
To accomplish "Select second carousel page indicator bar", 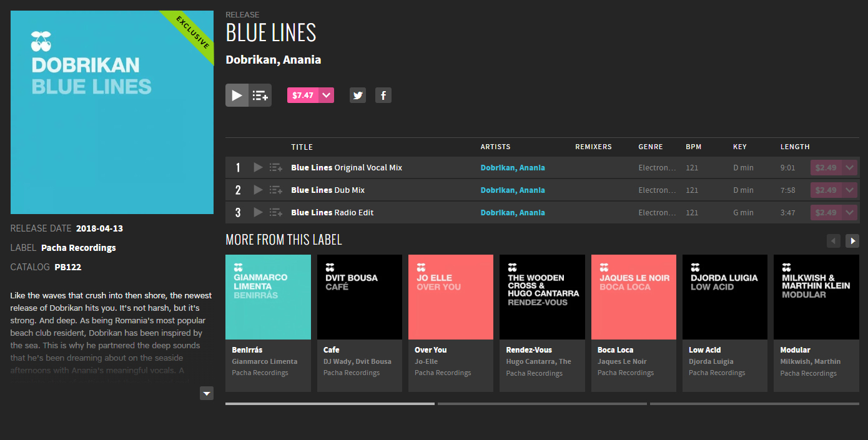I will coord(542,404).
